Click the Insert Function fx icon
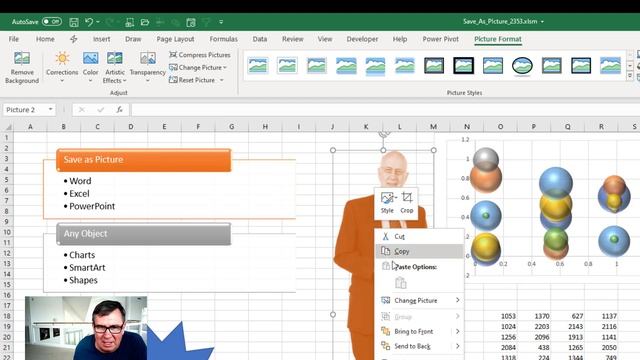 coord(119,109)
